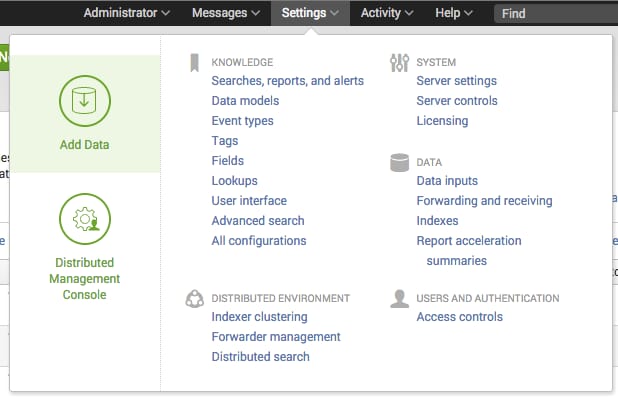Image resolution: width=618 pixels, height=398 pixels.
Task: Click the System sliders icon
Action: tap(399, 63)
